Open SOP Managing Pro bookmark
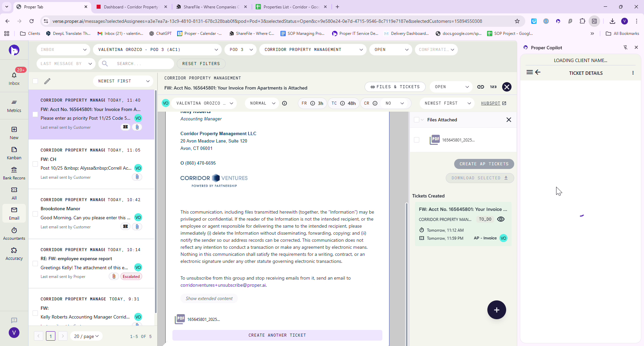 click(303, 34)
